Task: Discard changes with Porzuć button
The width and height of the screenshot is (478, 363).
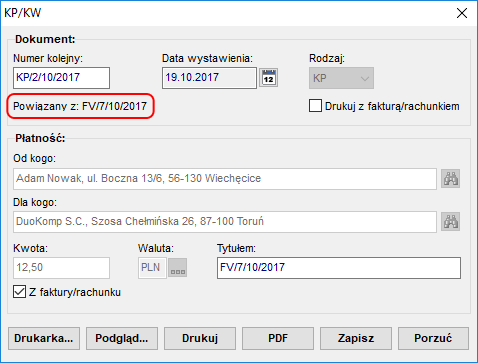Action: [x=433, y=338]
